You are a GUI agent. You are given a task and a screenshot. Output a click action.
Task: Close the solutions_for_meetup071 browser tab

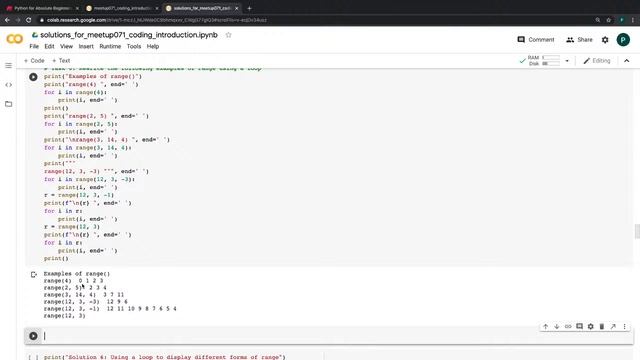(236, 8)
